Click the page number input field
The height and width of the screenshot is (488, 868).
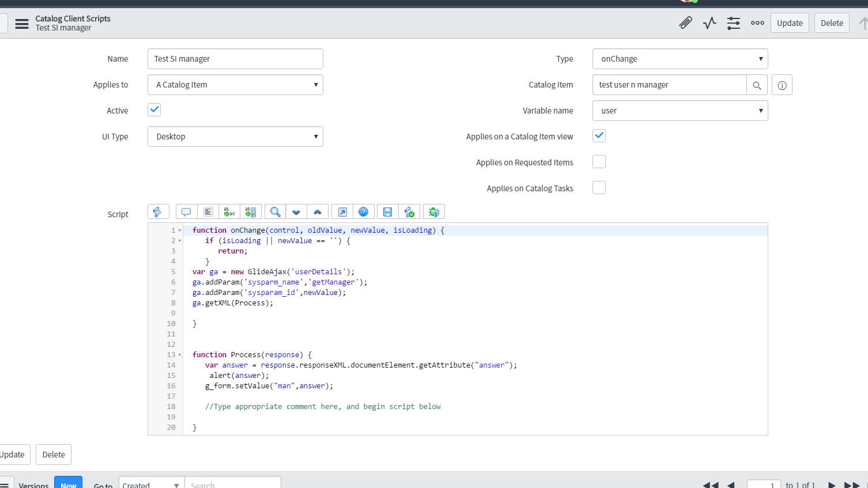point(764,484)
